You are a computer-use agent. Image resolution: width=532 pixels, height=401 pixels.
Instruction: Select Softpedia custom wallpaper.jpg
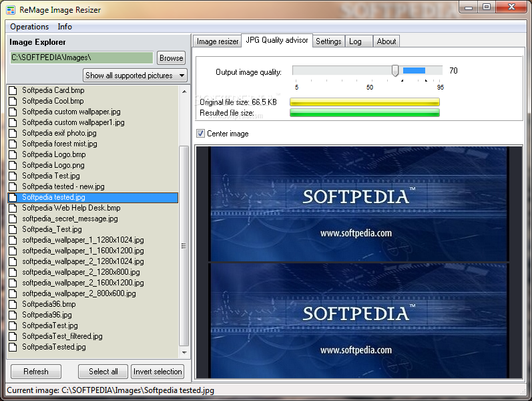[71, 112]
